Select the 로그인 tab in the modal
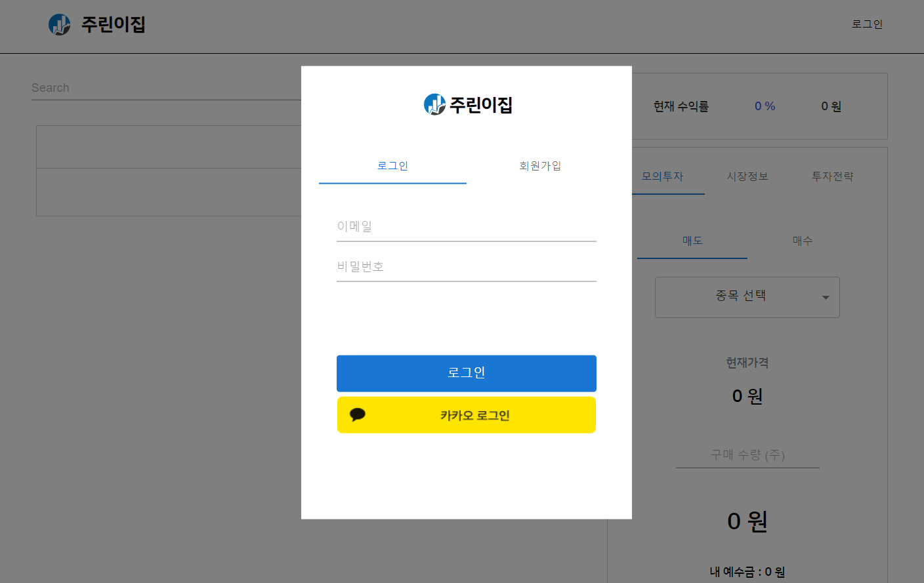924x583 pixels. click(392, 166)
